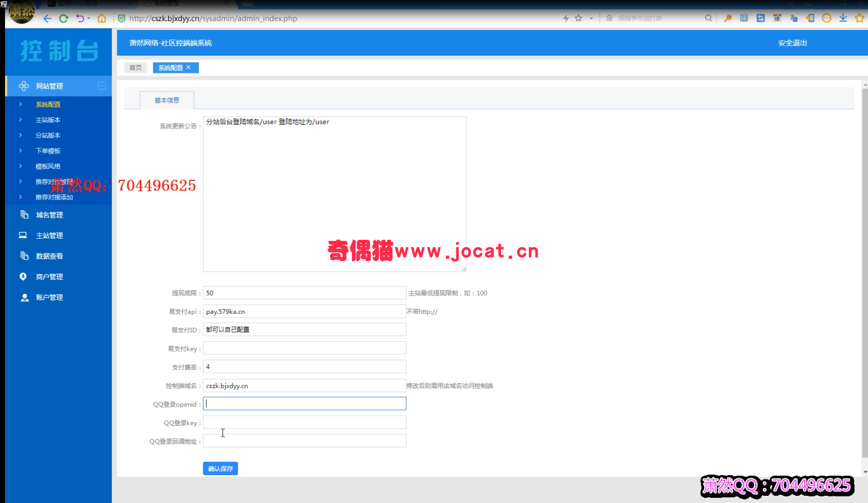Click the browser undo-close tab icon

[81, 18]
